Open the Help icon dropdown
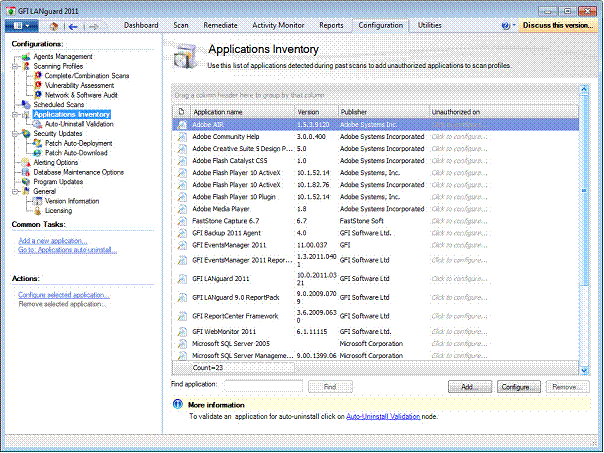 coord(508,25)
